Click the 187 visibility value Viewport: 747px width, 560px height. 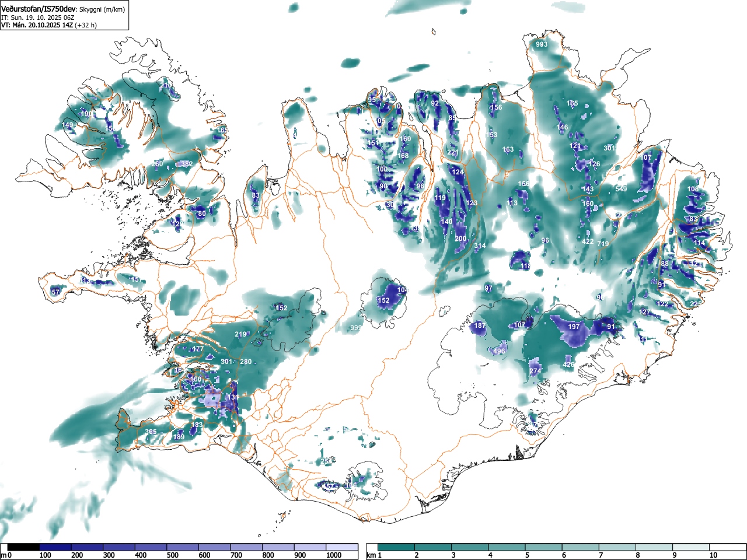point(480,325)
